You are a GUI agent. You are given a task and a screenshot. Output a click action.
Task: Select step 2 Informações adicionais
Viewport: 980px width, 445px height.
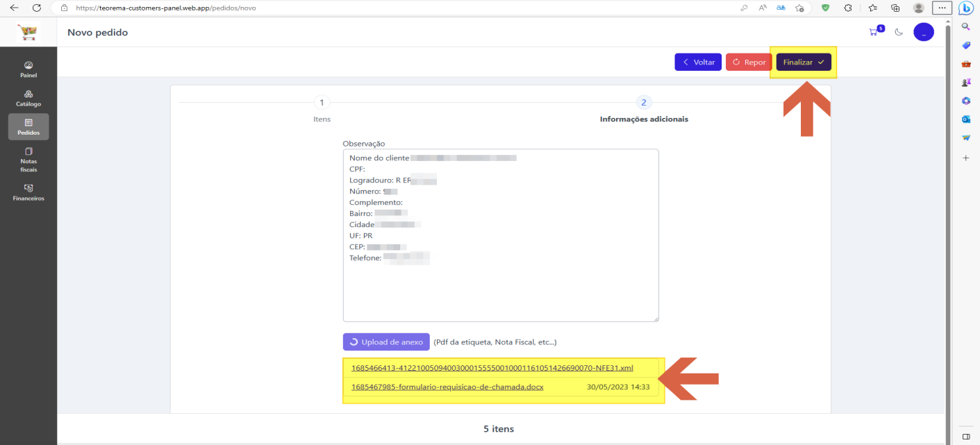644,109
